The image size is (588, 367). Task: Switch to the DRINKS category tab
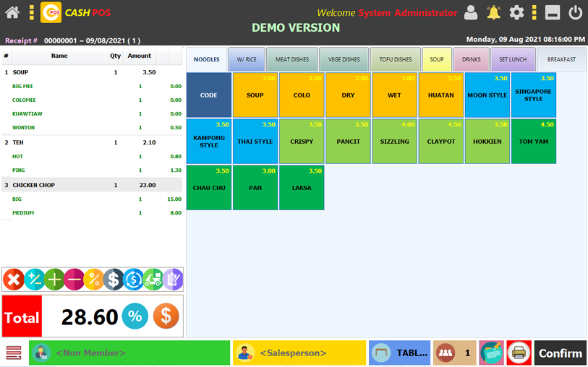(471, 59)
